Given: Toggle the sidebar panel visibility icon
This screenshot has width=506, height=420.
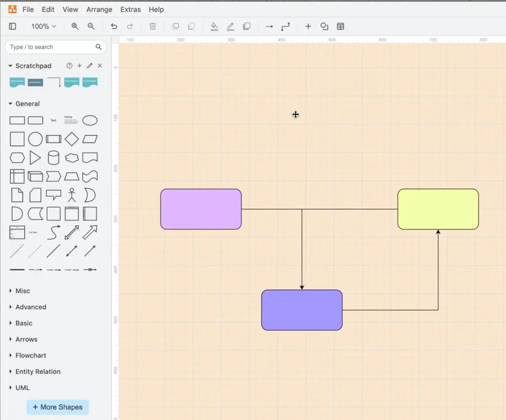Looking at the screenshot, I should (12, 26).
